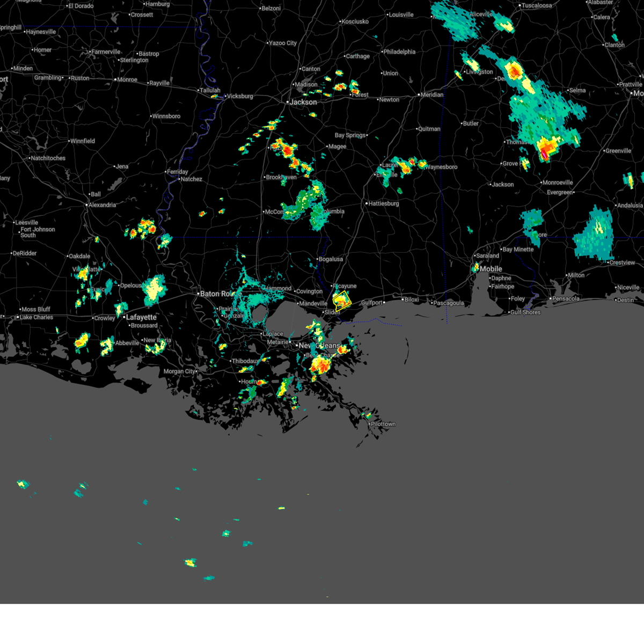This screenshot has width=644, height=644.
Task: Click the Natchez city label
Action: pos(192,179)
